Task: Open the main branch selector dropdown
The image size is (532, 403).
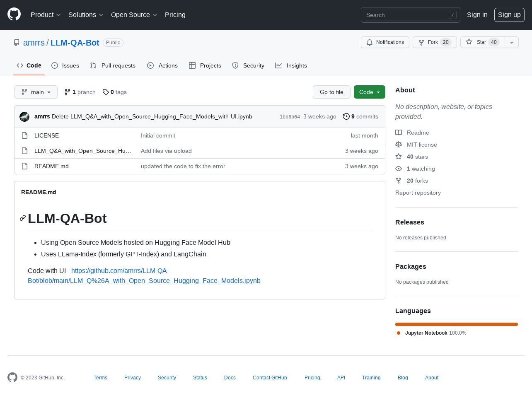Action: coord(36,92)
